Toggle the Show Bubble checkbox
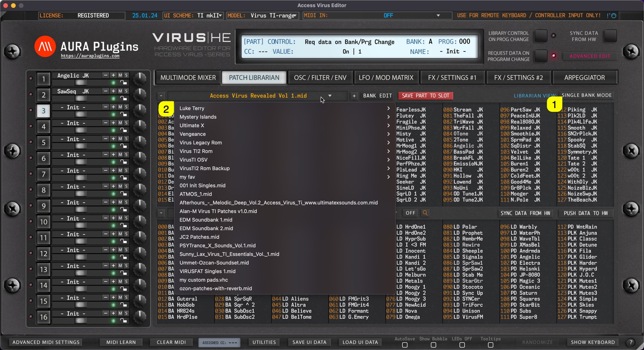The image size is (644, 350). [x=433, y=345]
